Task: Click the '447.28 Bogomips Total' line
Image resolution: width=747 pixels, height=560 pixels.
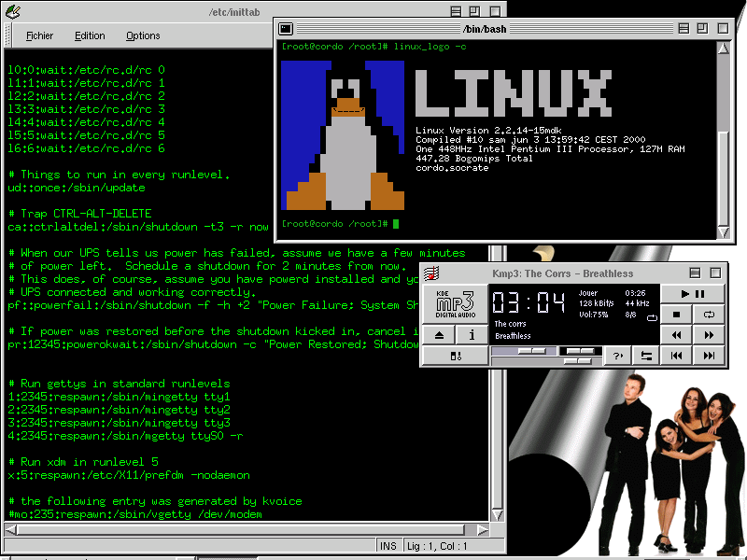Action: (x=474, y=158)
